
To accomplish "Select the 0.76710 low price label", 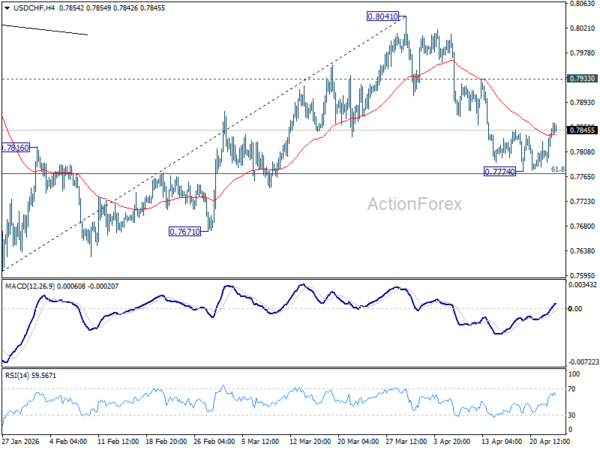I will point(184,232).
